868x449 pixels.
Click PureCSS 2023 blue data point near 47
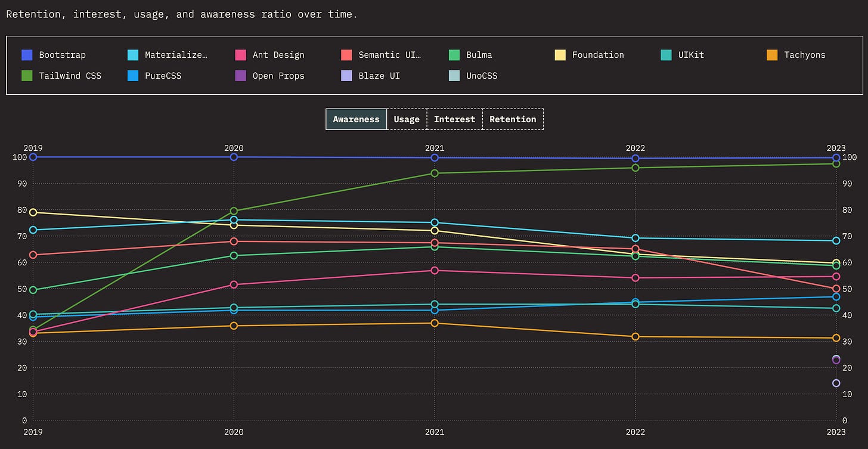[836, 296]
